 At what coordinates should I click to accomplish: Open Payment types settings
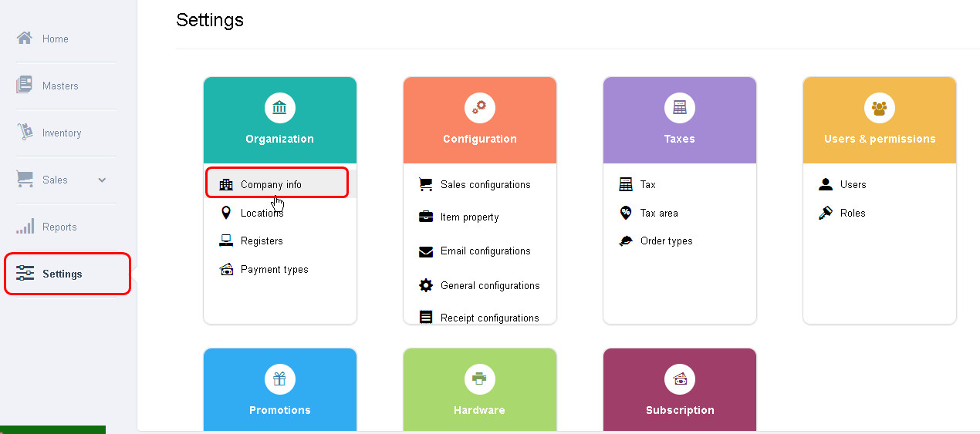click(x=274, y=269)
